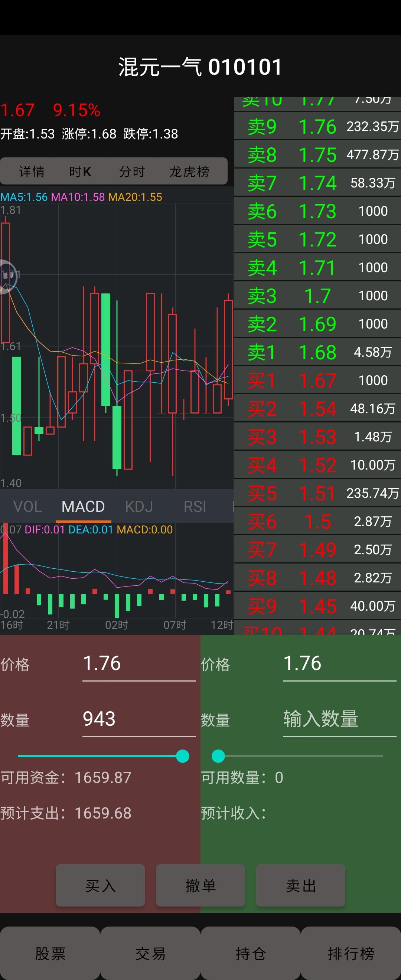Open the 详情 details tab
The width and height of the screenshot is (401, 980).
pos(32,171)
